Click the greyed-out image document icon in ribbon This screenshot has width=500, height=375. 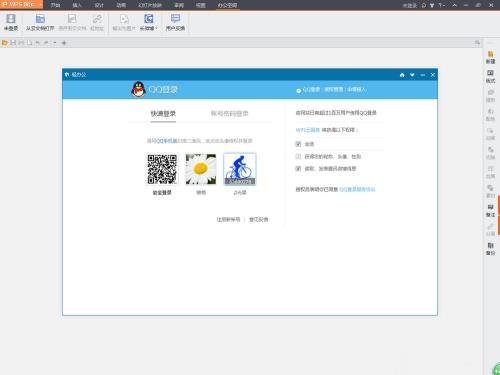point(72,19)
